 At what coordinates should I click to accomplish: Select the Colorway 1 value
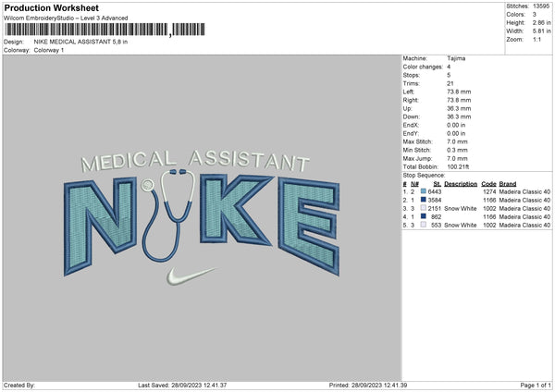click(x=49, y=50)
